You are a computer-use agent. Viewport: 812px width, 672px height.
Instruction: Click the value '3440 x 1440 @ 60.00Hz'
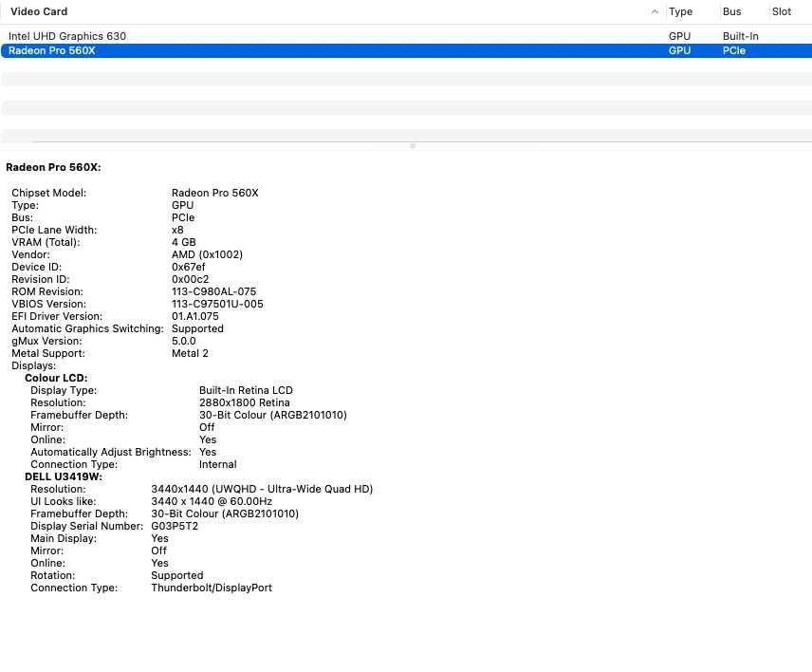click(x=212, y=501)
